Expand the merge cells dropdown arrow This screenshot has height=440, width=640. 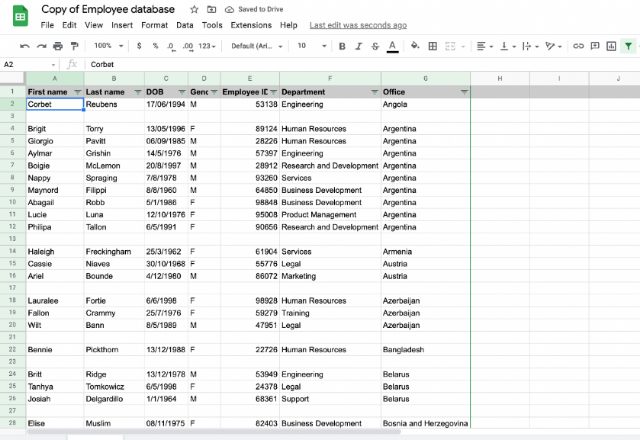(x=463, y=47)
